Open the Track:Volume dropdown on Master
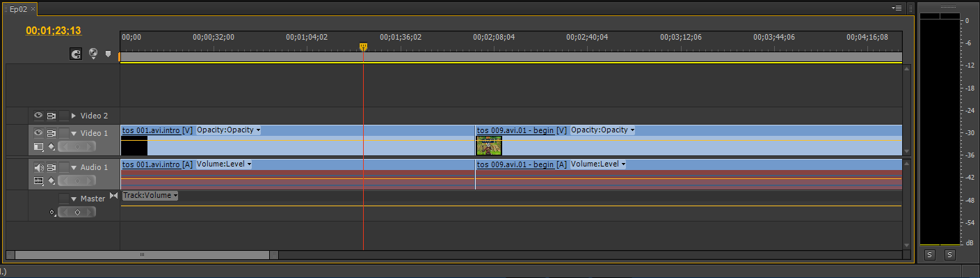The height and width of the screenshot is (278, 980). pos(150,195)
